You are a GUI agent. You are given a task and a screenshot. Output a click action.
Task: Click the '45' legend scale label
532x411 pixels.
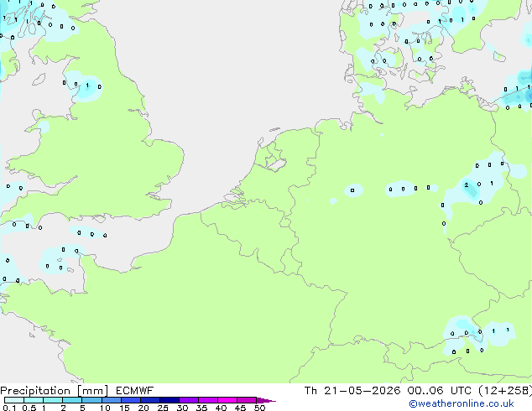tap(240, 408)
